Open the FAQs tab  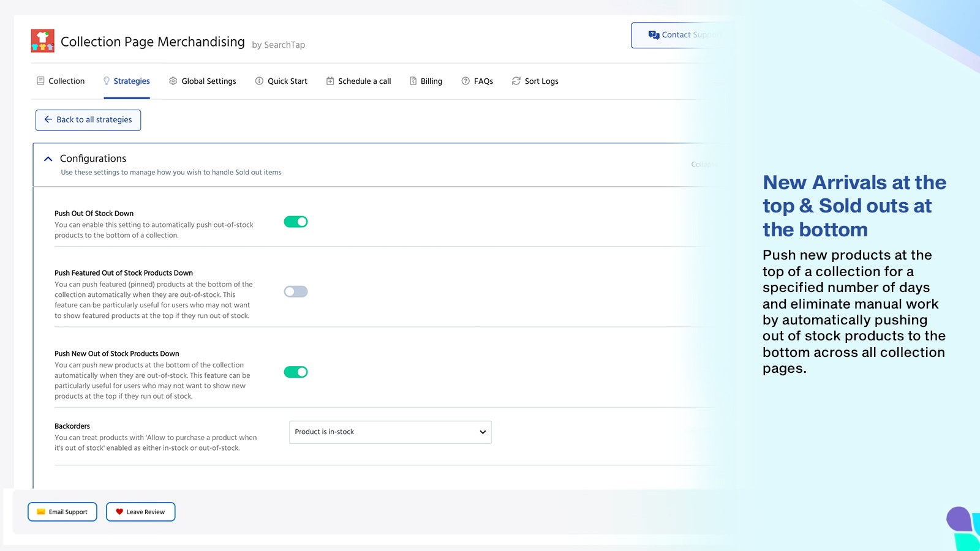click(477, 81)
